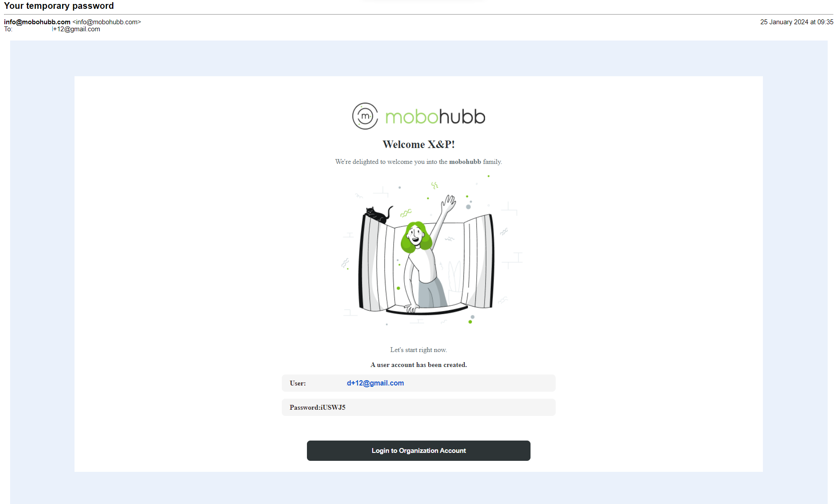Click the Welcome X&P! heading
Screen dimensions: 837x504
click(x=418, y=145)
